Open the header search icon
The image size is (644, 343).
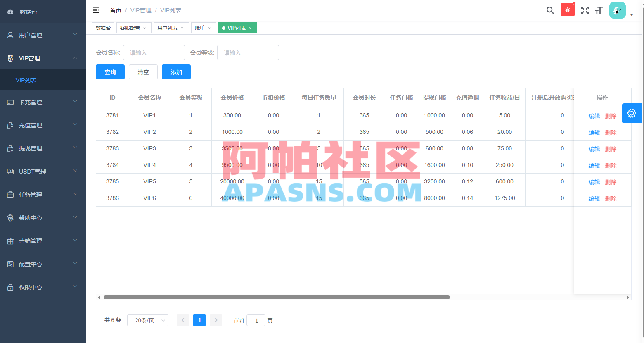[x=550, y=10]
